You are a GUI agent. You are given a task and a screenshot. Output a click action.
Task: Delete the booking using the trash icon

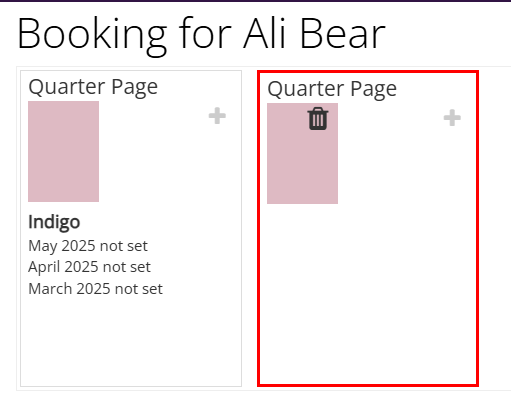[x=318, y=119]
